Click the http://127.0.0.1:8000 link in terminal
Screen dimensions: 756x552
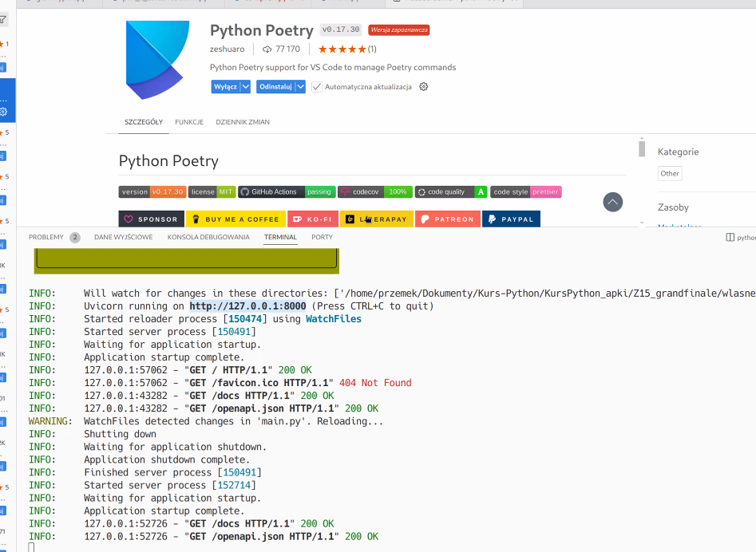click(x=247, y=306)
